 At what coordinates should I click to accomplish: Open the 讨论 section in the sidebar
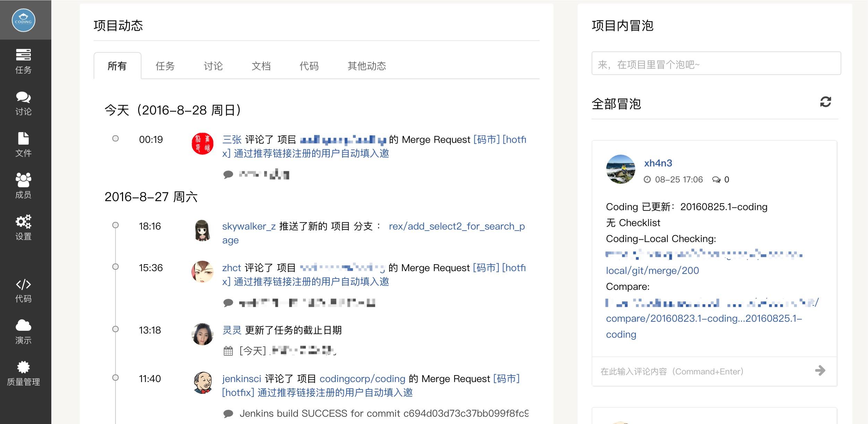pyautogui.click(x=23, y=103)
